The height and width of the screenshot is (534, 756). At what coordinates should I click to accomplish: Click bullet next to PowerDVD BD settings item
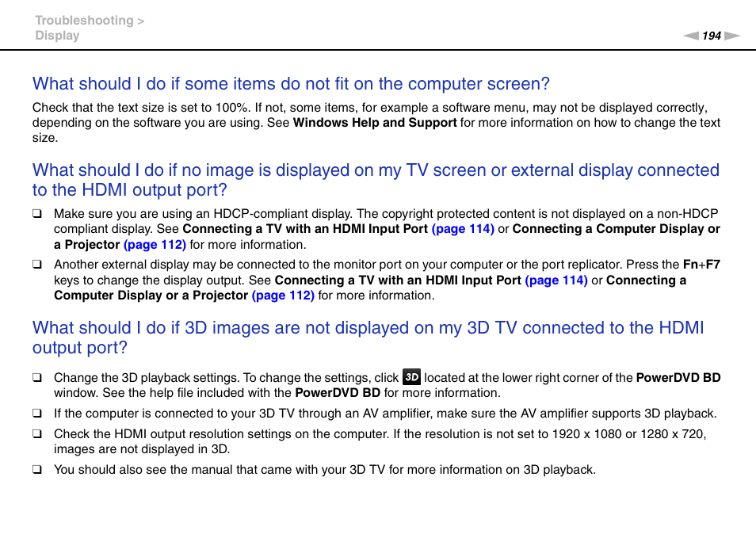pos(36,377)
